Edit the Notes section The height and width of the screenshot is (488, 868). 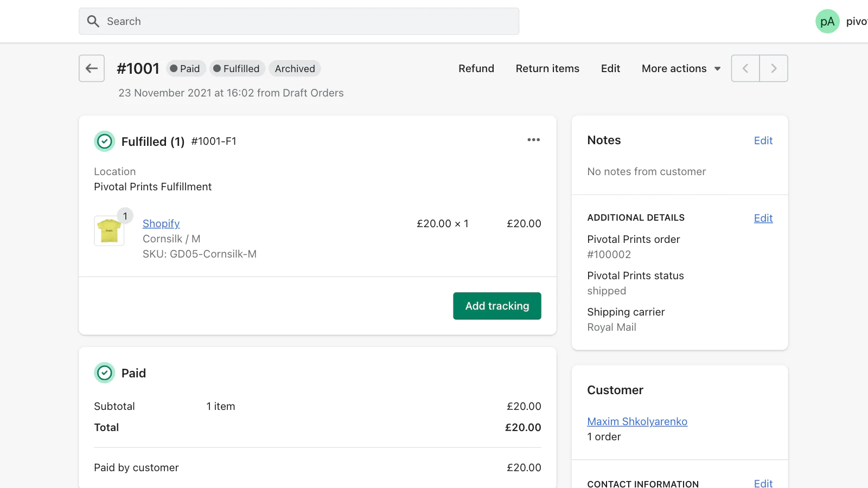point(763,140)
